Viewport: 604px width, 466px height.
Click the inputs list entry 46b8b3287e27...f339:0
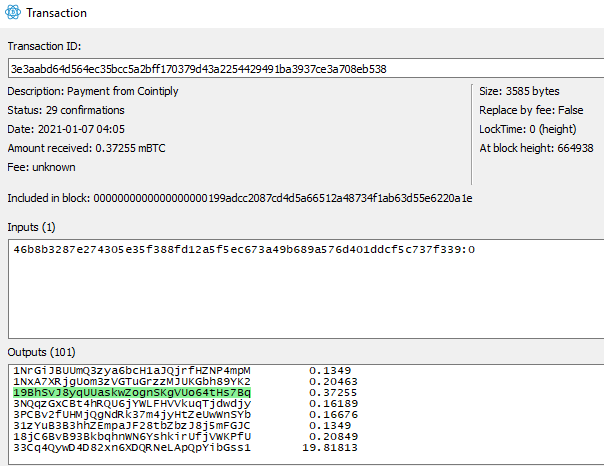point(244,250)
